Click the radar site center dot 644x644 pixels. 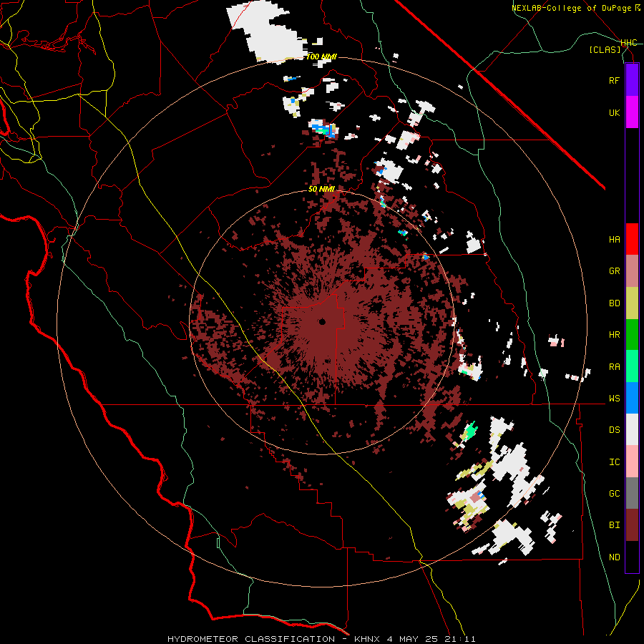(323, 322)
